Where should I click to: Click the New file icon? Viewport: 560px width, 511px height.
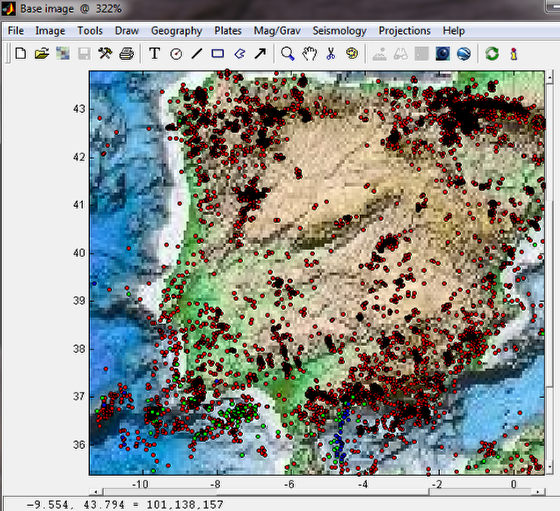(21, 54)
